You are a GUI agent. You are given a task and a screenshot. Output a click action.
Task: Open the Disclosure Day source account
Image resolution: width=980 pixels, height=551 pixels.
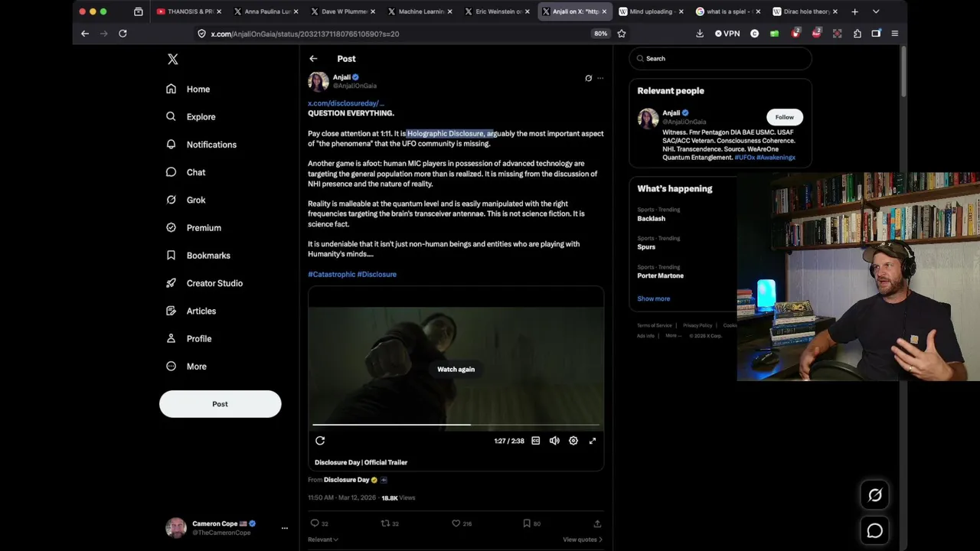[346, 480]
